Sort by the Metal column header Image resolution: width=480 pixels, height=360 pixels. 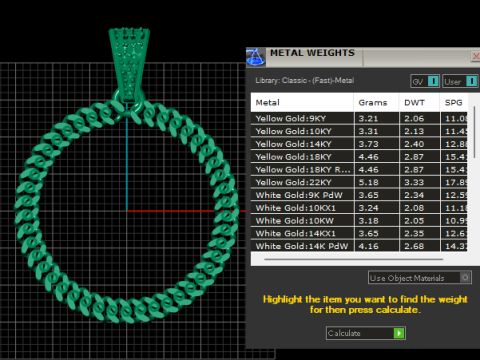point(302,102)
